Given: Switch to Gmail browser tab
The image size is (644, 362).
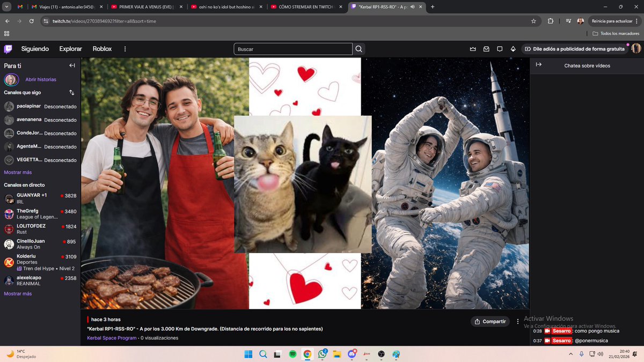Looking at the screenshot, I should (x=20, y=6).
